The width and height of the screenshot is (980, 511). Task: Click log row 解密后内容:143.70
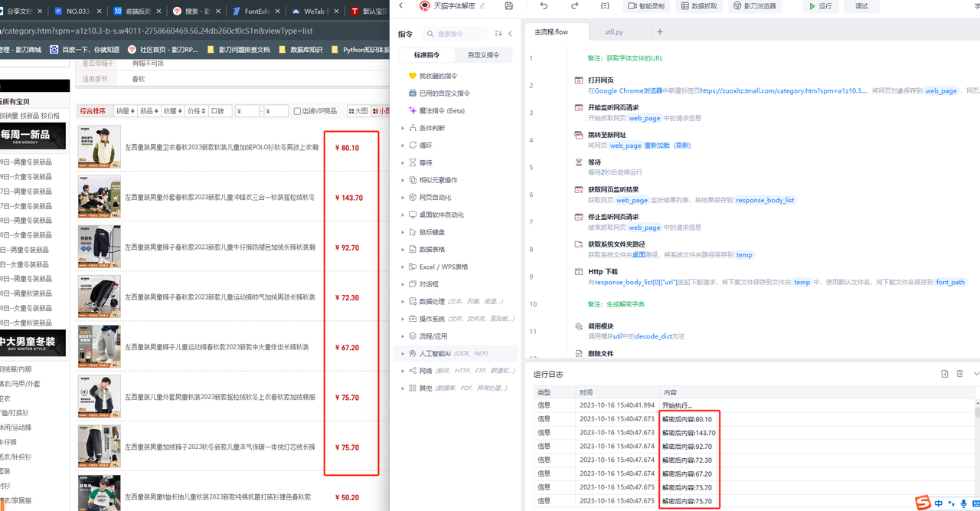click(689, 433)
